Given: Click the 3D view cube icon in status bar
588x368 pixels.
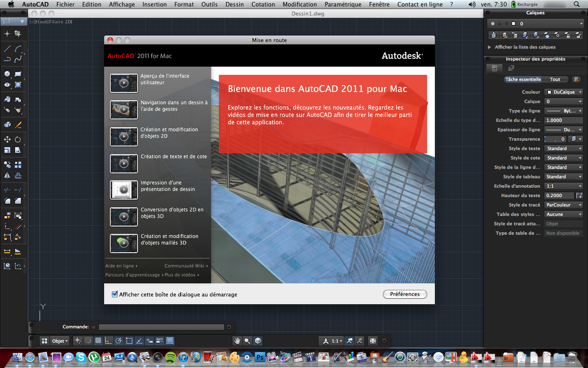Looking at the screenshot, I should pyautogui.click(x=258, y=341).
